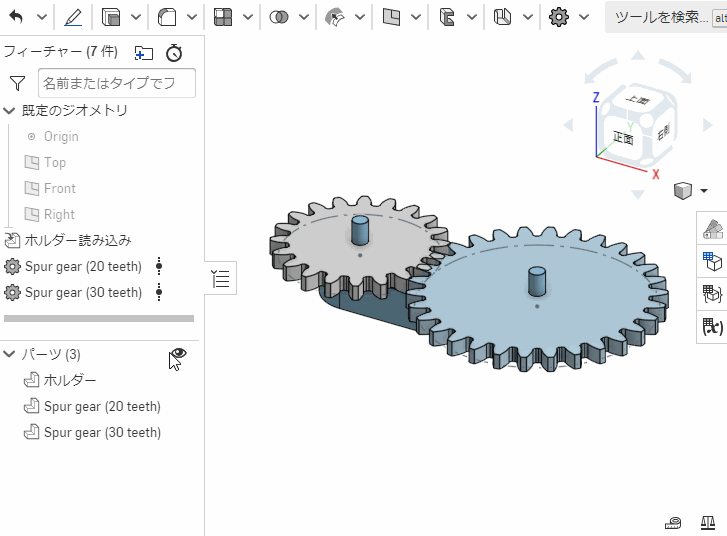Image resolution: width=727 pixels, height=536 pixels.
Task: Select the Fillet tool icon
Action: [167, 17]
